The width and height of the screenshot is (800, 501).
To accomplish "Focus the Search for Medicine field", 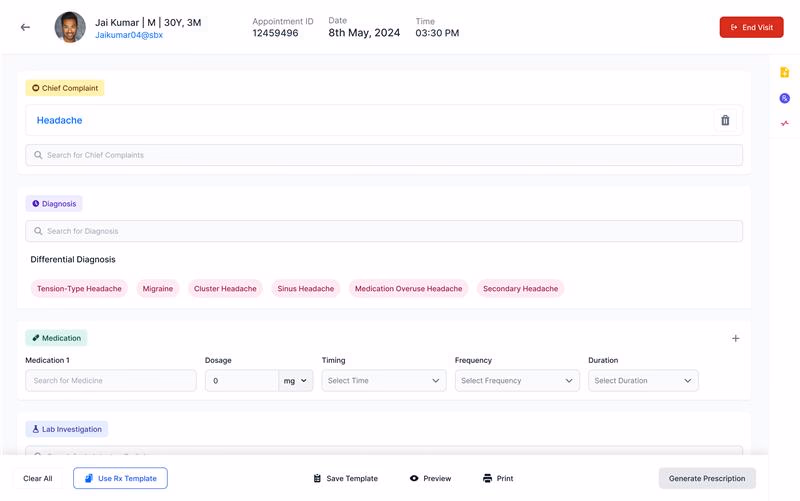I will pyautogui.click(x=111, y=381).
